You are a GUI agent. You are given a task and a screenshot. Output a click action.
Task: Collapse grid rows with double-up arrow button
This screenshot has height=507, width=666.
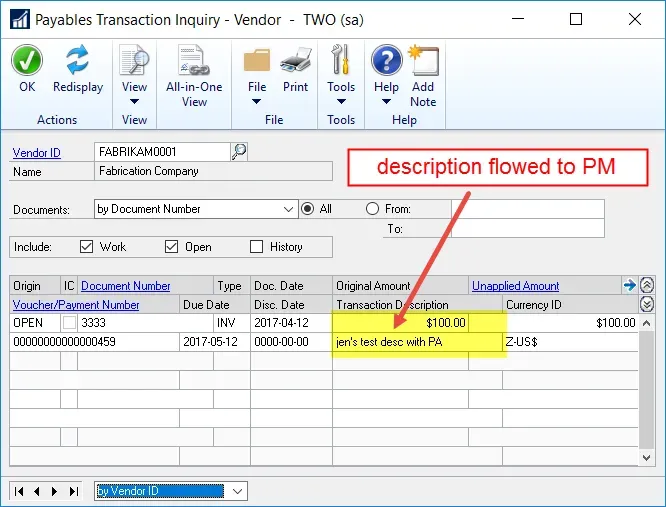click(647, 286)
